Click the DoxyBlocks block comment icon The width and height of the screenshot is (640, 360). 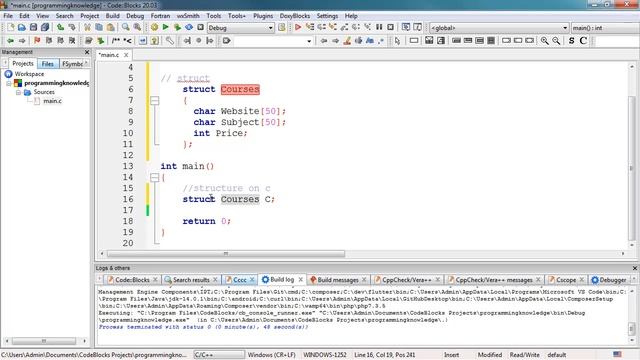116,40
